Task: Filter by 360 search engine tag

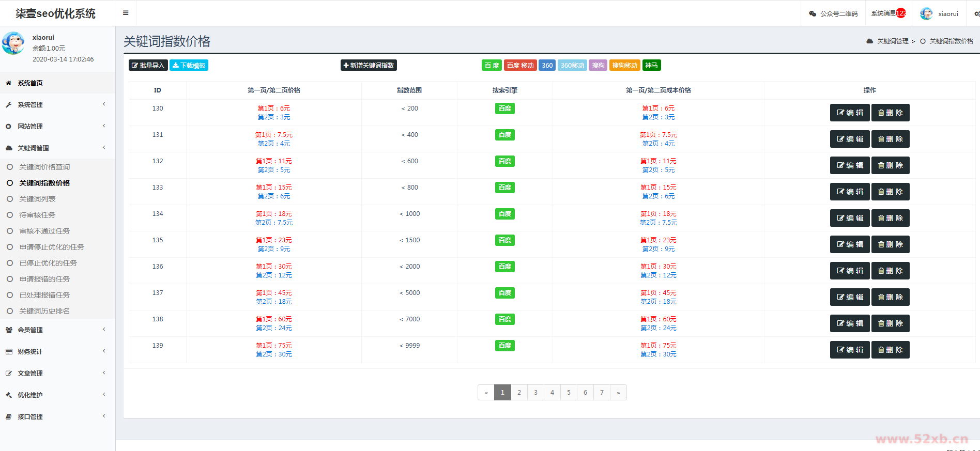Action: 547,66
